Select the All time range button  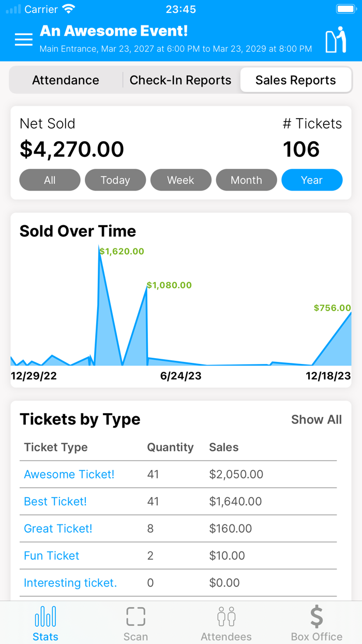click(x=50, y=180)
